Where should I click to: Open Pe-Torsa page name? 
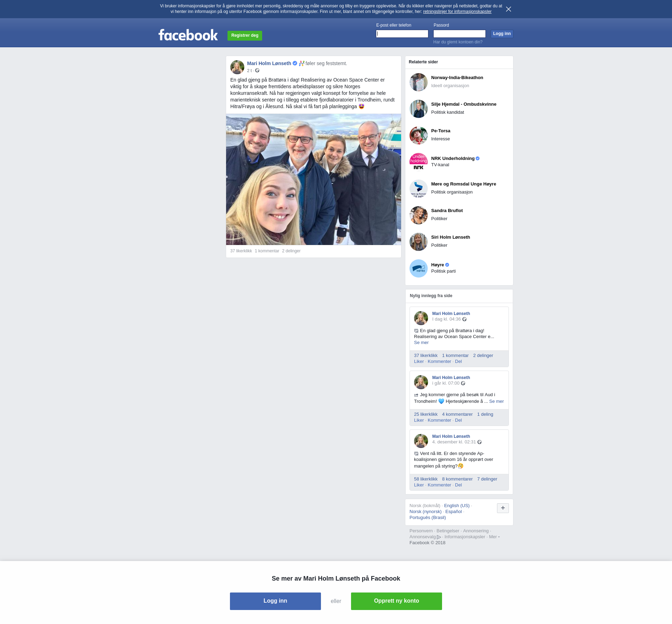441,131
